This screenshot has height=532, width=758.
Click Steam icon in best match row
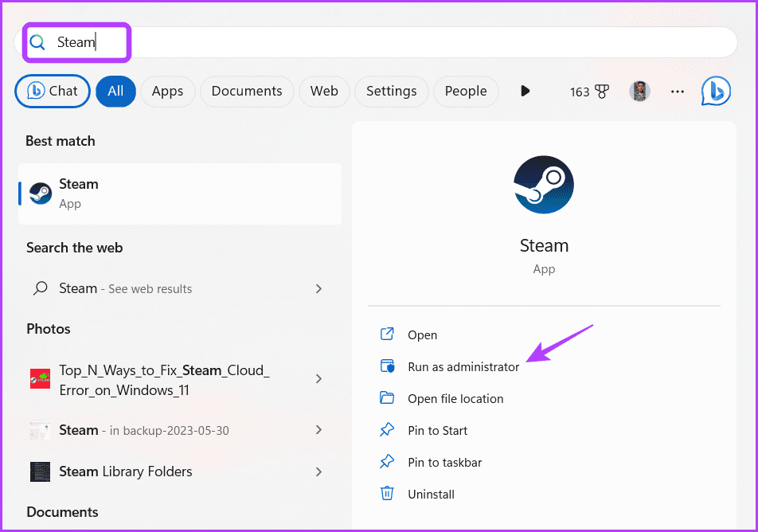tap(41, 194)
